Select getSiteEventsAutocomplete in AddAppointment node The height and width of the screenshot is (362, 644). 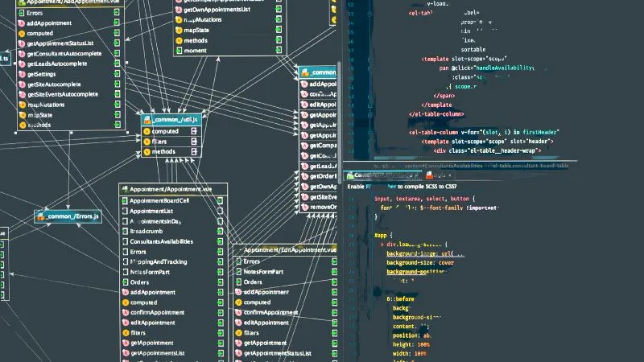(x=62, y=94)
